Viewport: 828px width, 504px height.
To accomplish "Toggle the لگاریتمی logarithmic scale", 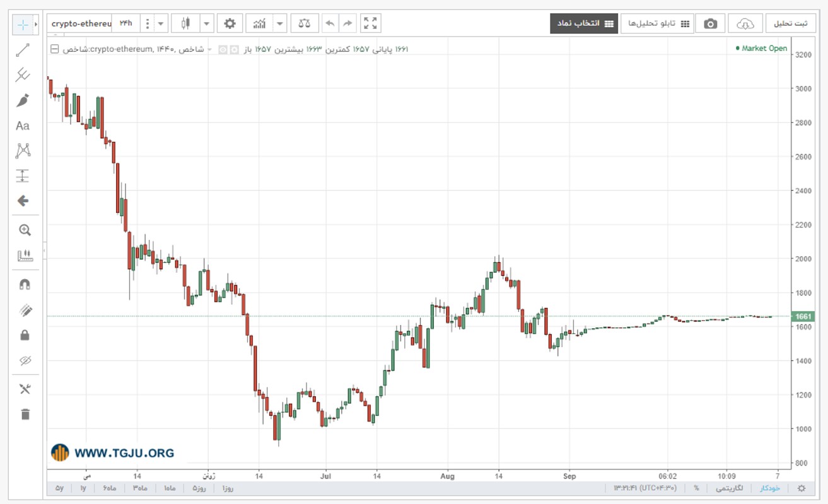I will click(730, 488).
